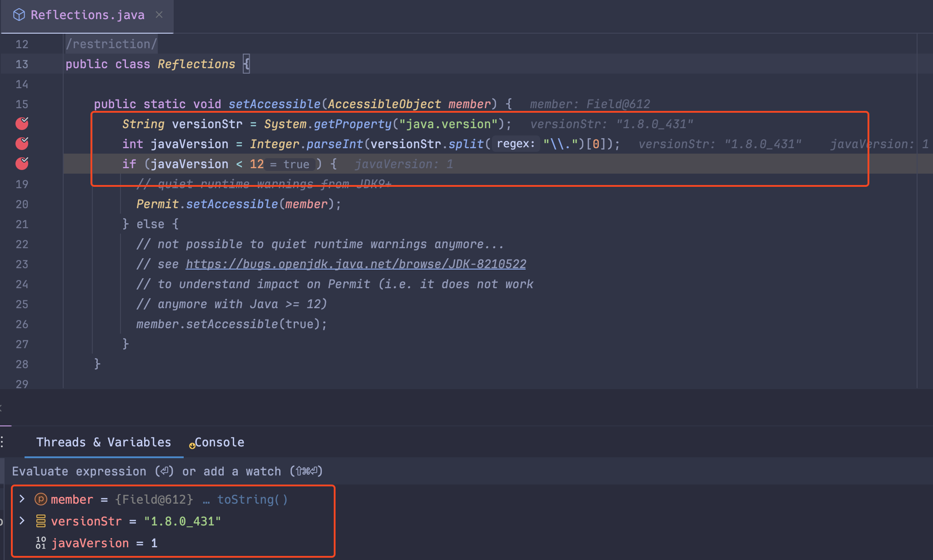The width and height of the screenshot is (933, 560).
Task: Click the regex inline hint badge on line 17
Action: (516, 144)
